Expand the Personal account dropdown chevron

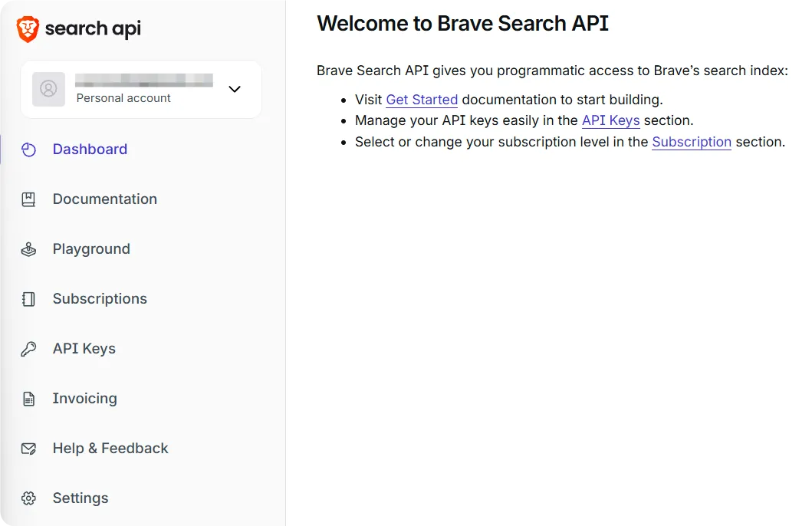pyautogui.click(x=234, y=89)
